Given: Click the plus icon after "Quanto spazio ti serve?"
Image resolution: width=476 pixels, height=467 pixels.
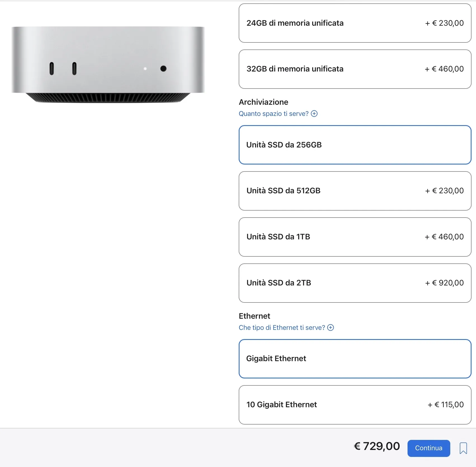Looking at the screenshot, I should [315, 113].
